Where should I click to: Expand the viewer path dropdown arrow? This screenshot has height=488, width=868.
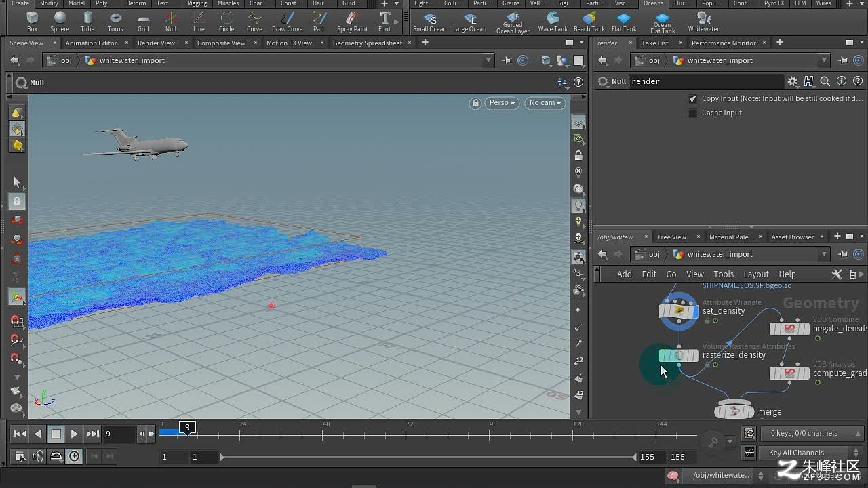[488, 60]
